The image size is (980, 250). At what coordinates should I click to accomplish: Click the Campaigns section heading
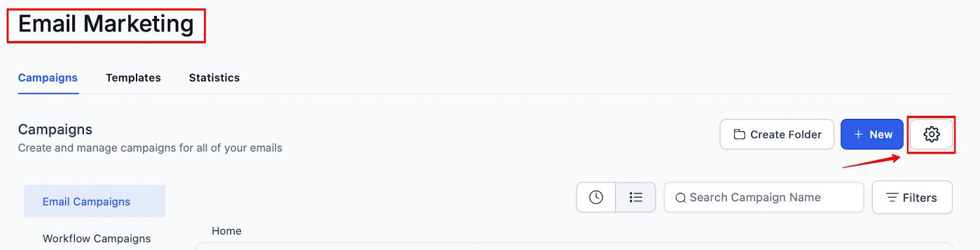[55, 129]
